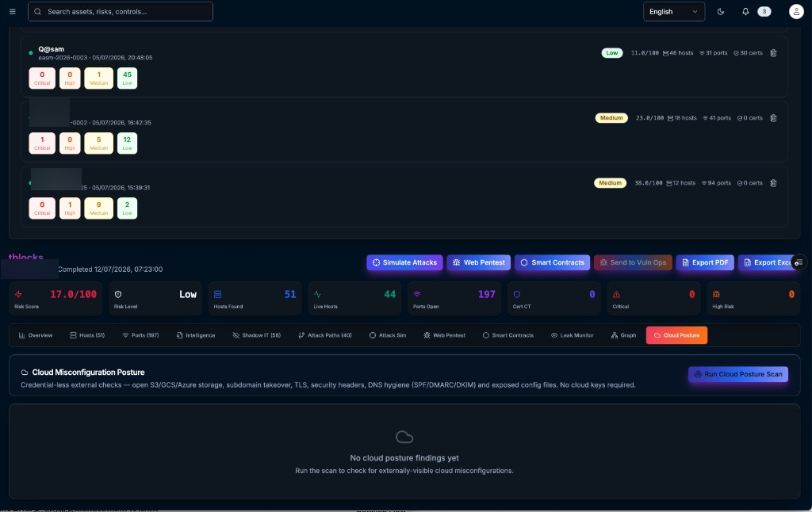Switch to the Leak Monitor tab
The width and height of the screenshot is (812, 512).
[x=572, y=335]
